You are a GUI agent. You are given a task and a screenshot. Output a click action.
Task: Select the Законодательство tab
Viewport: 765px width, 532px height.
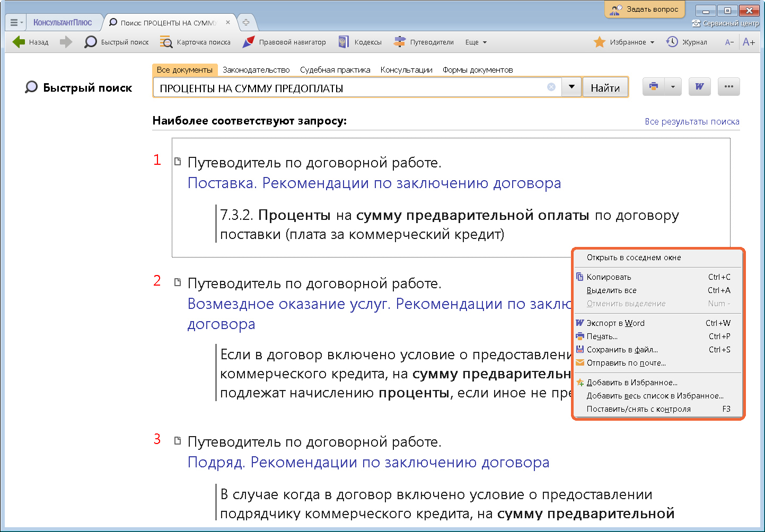256,70
